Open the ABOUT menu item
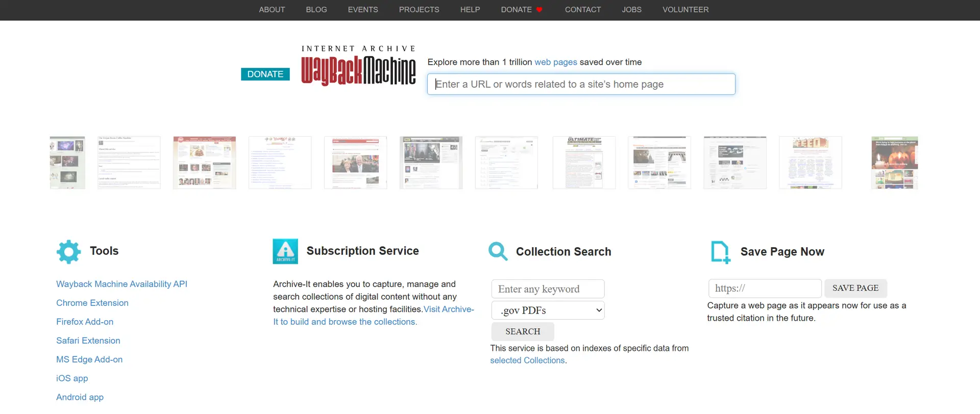Screen dimensions: 980x414 point(272,10)
